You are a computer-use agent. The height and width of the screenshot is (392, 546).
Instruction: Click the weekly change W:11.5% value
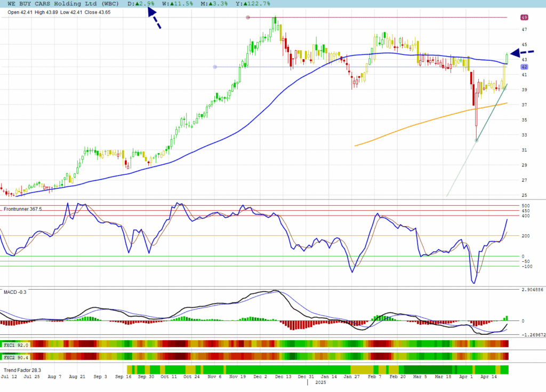click(177, 4)
